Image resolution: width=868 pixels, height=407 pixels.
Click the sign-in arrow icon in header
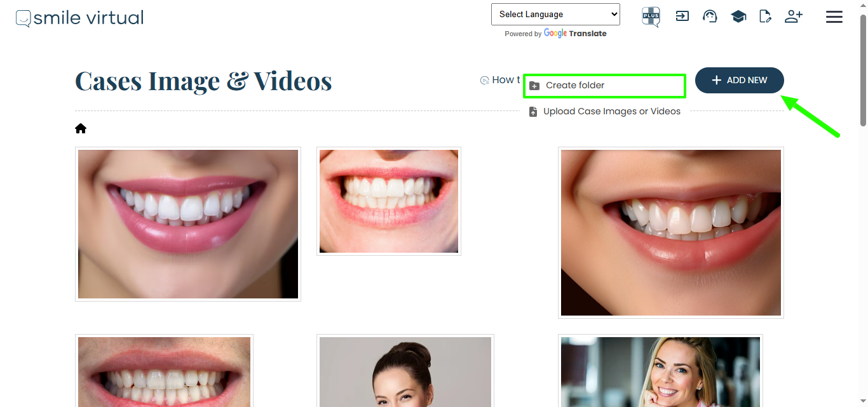pyautogui.click(x=682, y=17)
